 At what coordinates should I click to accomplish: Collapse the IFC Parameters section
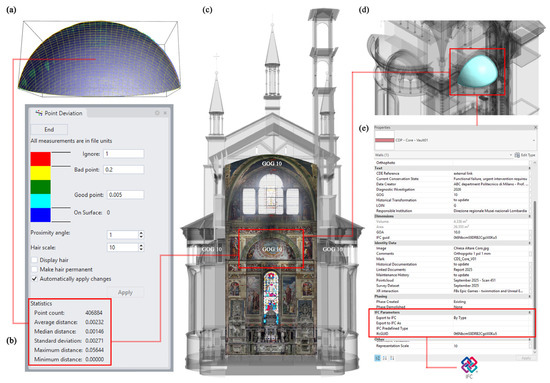[530, 312]
